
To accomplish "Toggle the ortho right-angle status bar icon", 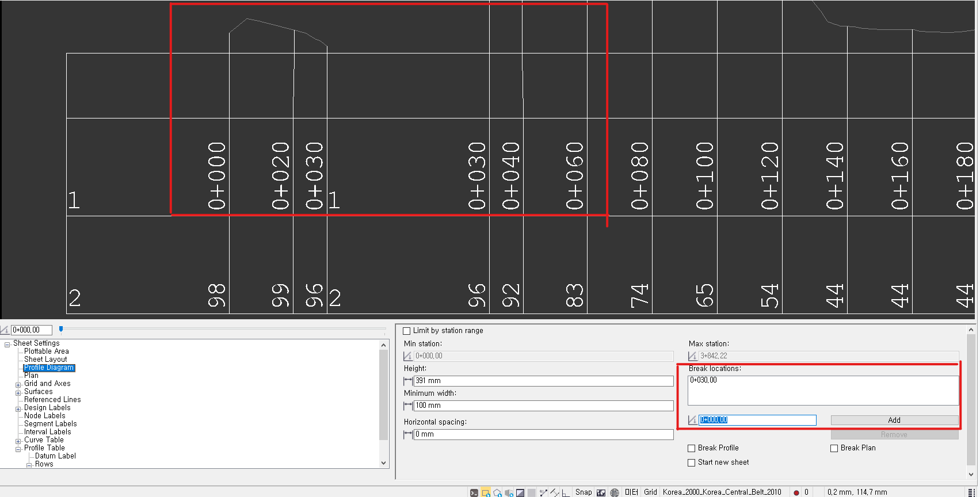I will [566, 492].
